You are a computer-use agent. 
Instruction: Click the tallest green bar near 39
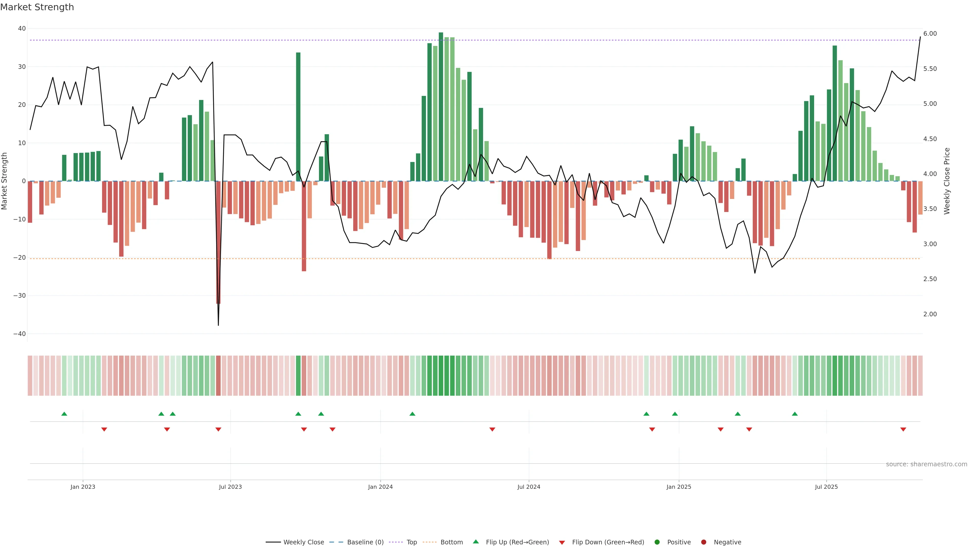pos(441,106)
